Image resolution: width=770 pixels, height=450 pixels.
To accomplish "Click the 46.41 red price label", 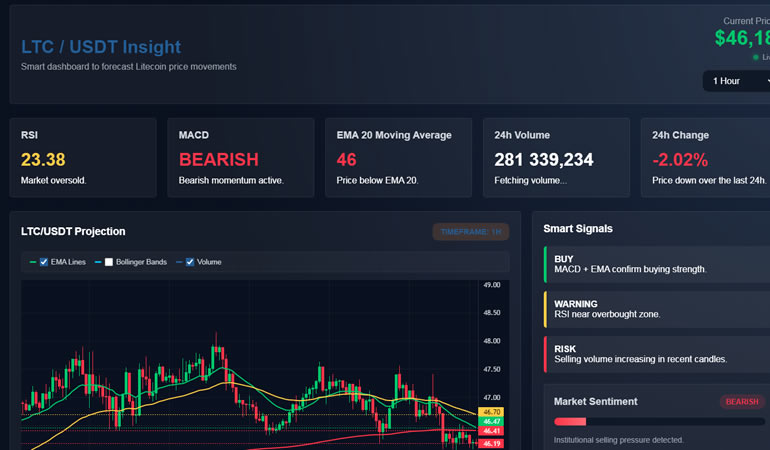I will click(491, 431).
